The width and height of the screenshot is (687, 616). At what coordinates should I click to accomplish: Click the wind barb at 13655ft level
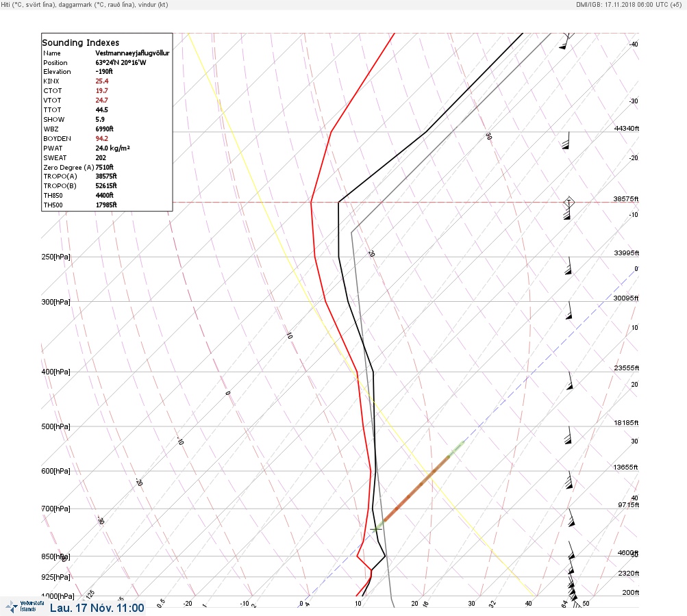pyautogui.click(x=569, y=480)
